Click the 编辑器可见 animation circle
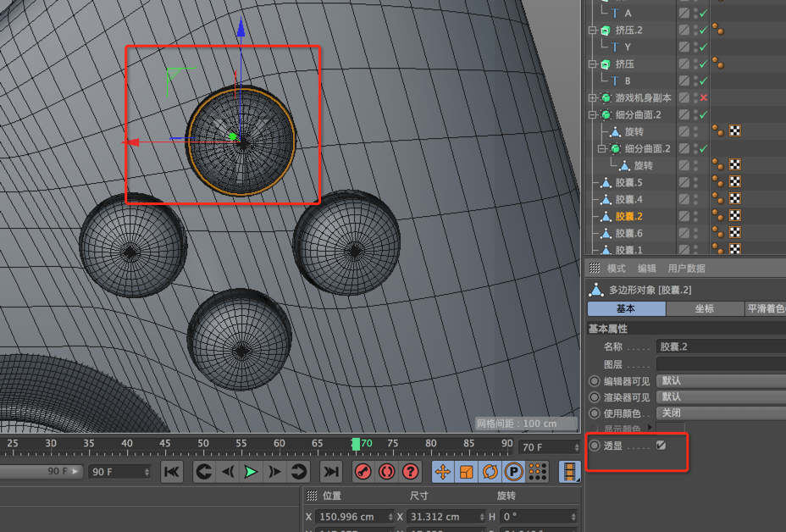Screen dimensions: 786x532 pos(595,381)
